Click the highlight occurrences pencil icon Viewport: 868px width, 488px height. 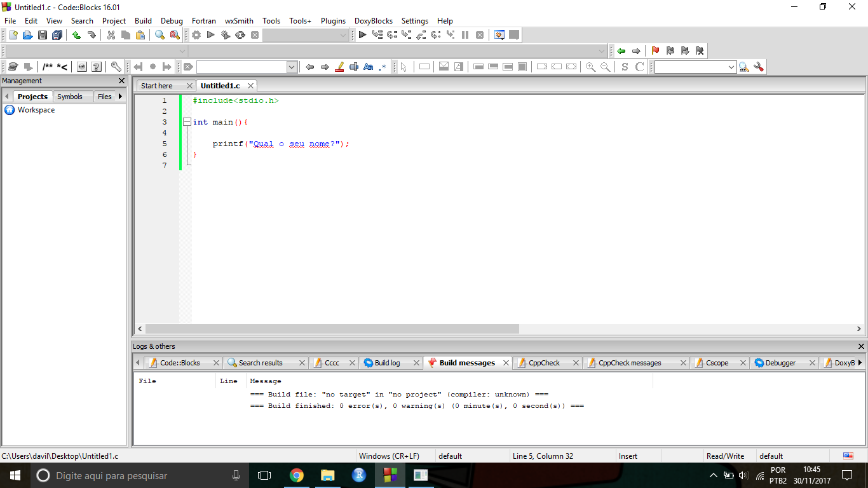pyautogui.click(x=339, y=67)
